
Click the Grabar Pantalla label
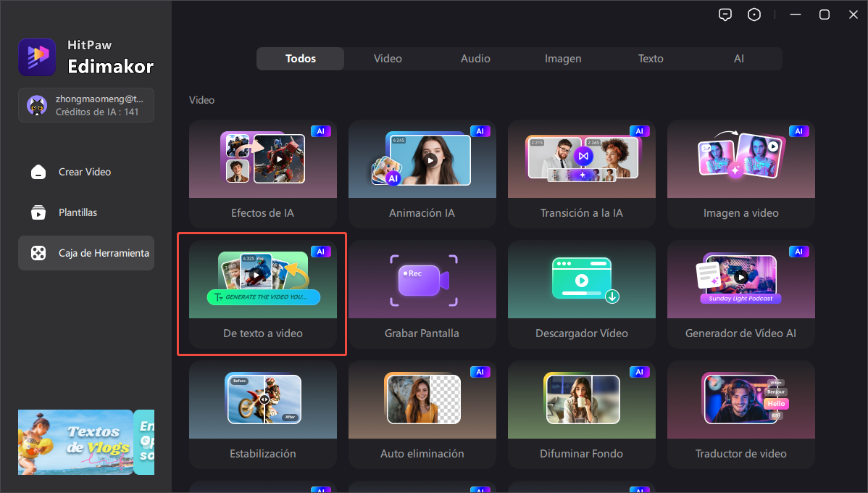(x=422, y=333)
